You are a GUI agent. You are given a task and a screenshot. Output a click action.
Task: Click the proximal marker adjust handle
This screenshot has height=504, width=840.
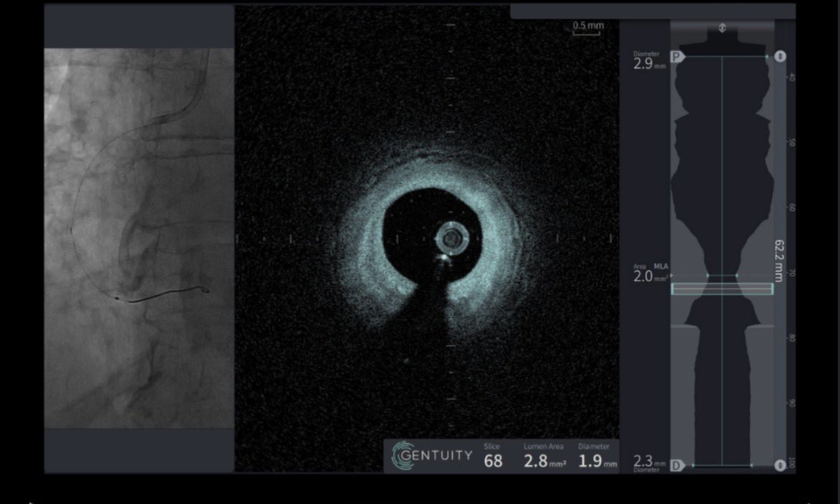pos(780,56)
